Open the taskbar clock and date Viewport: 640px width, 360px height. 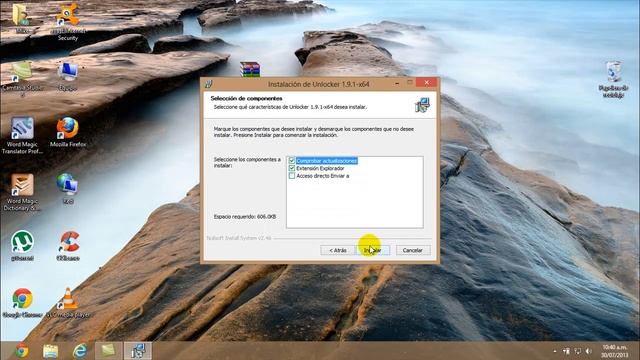(615, 351)
